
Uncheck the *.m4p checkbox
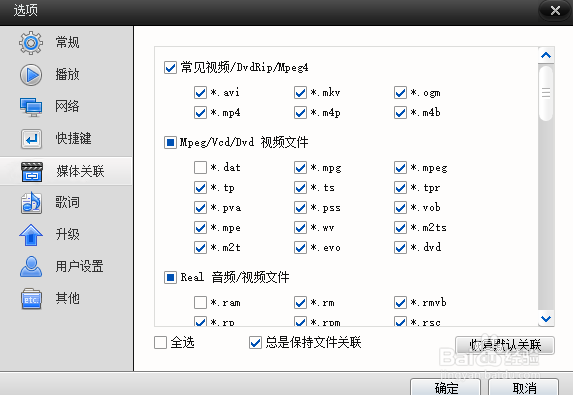point(300,113)
